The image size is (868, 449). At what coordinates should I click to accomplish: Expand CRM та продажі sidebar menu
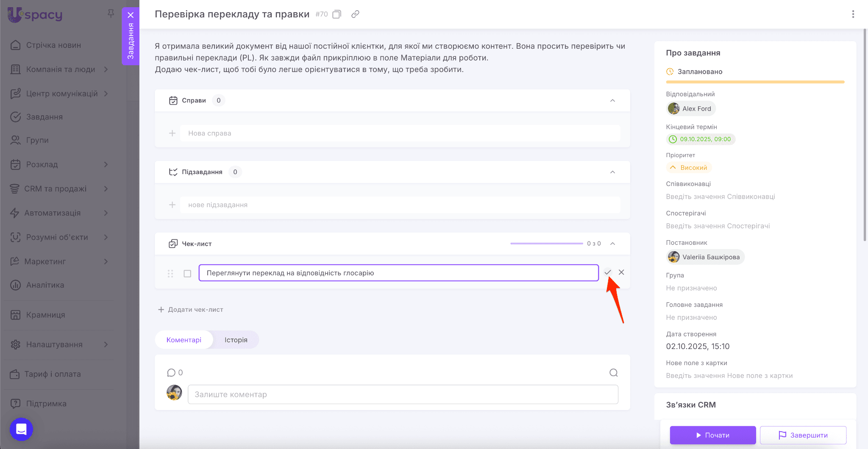(106, 189)
